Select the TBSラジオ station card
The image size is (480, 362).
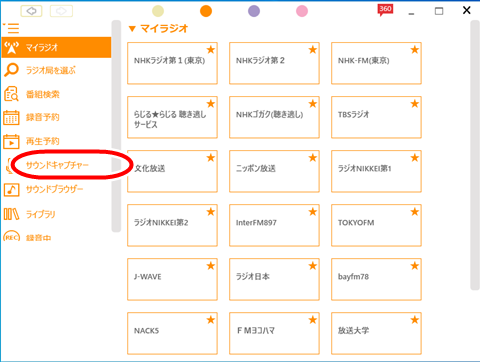376,117
